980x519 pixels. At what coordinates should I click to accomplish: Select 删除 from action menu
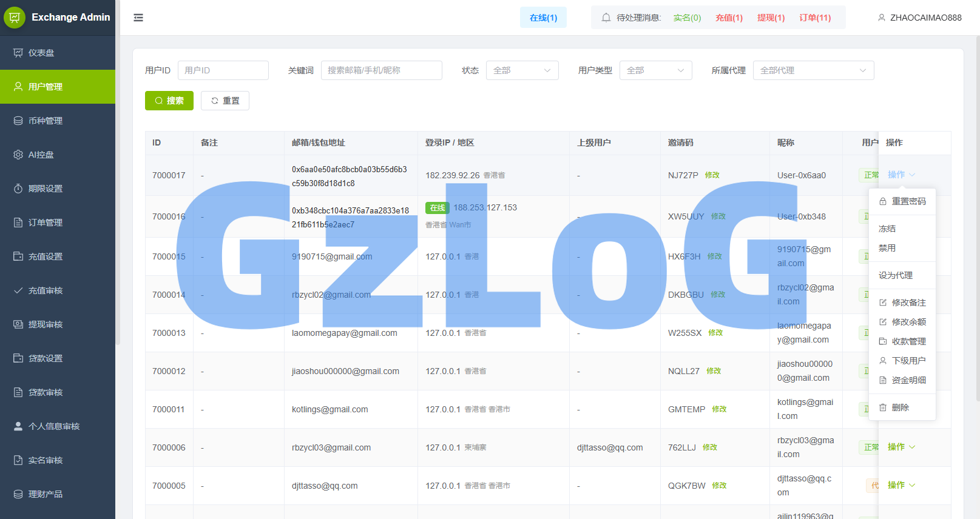click(902, 407)
